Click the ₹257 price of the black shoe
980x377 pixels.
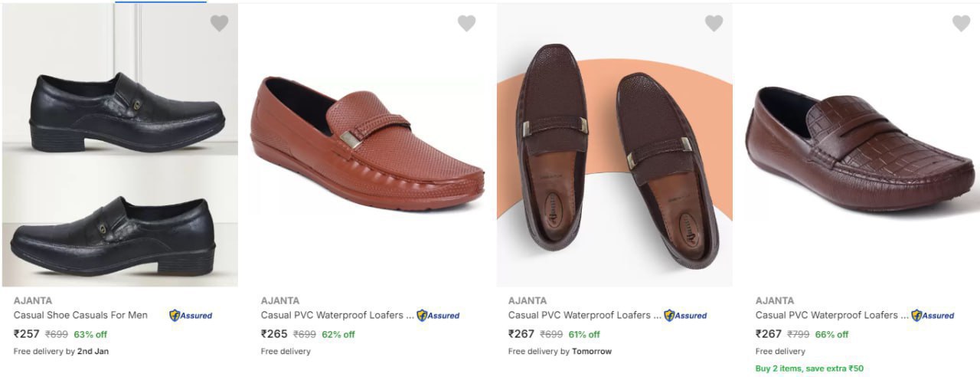point(27,334)
